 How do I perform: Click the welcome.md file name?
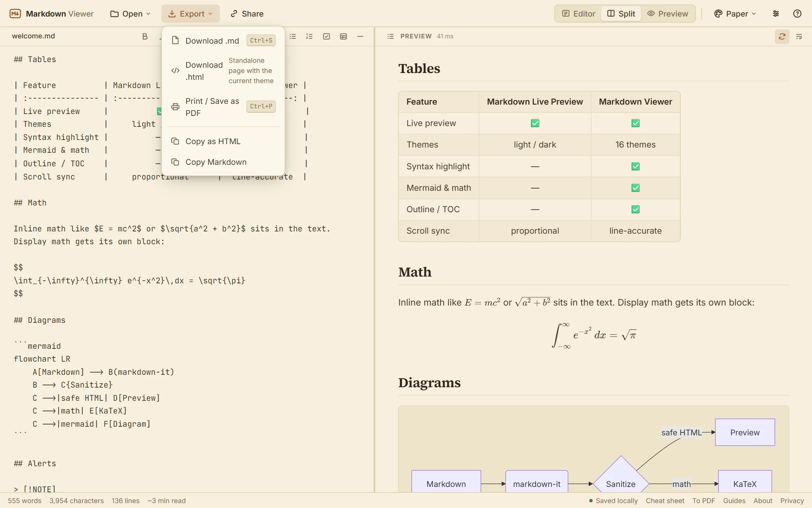(33, 36)
